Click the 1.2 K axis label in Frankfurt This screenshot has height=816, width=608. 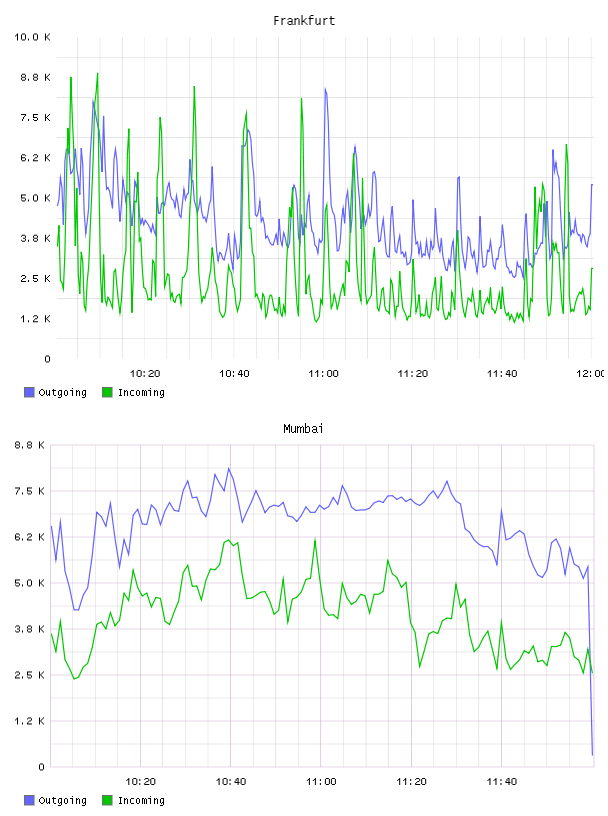tap(35, 319)
